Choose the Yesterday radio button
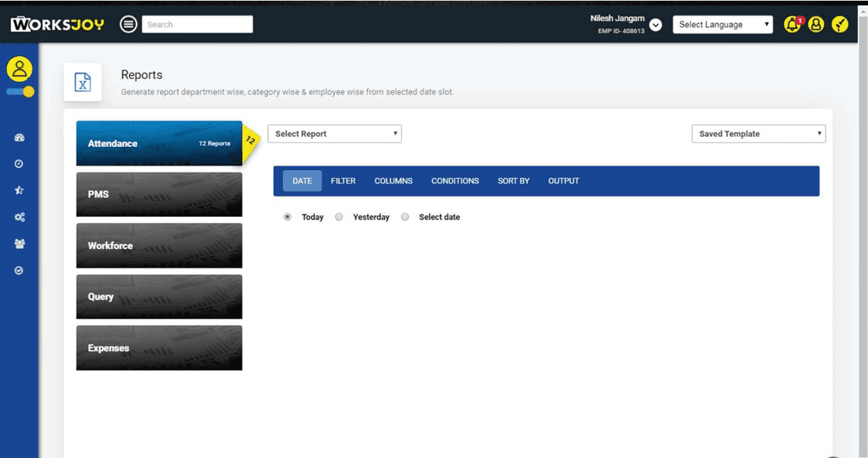 click(x=339, y=217)
